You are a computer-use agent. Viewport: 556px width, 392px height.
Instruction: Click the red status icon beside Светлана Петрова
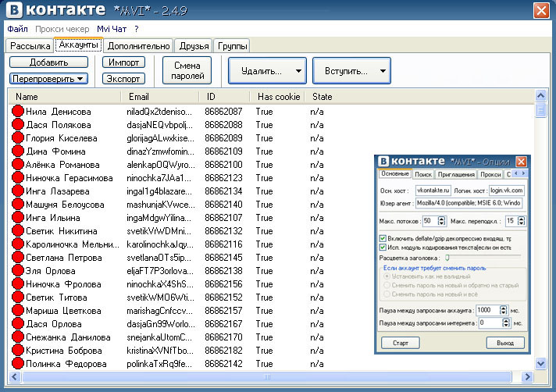pos(17,258)
